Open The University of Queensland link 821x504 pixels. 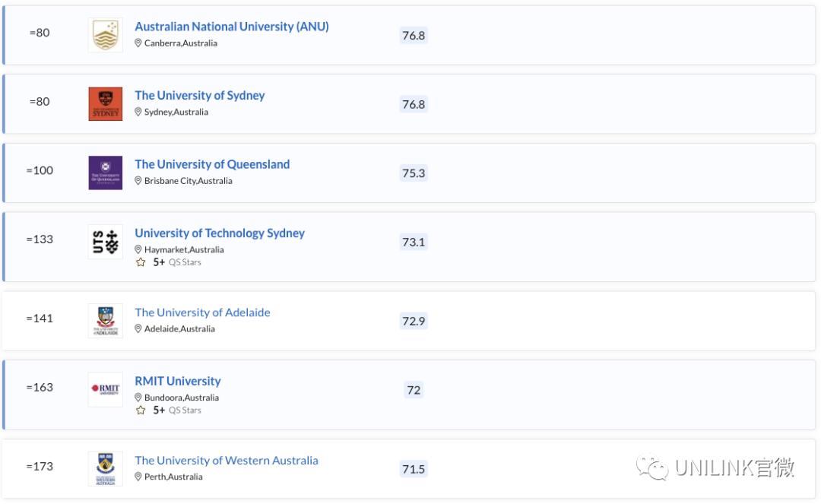(212, 164)
